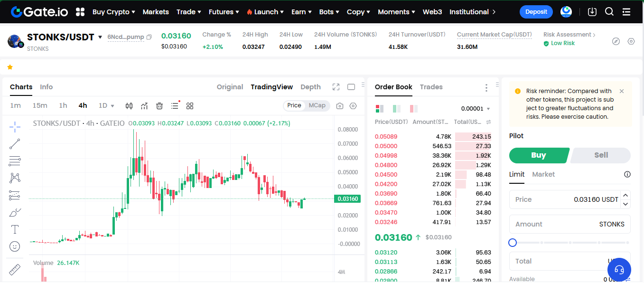644x283 pixels.
Task: Open the headset support chat button
Action: (619, 270)
